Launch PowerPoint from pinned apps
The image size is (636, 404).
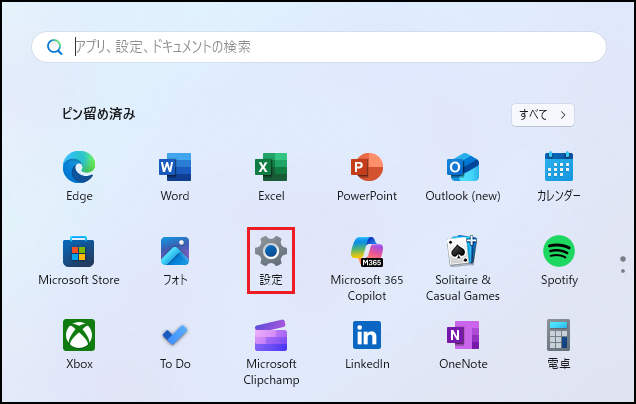pyautogui.click(x=367, y=167)
